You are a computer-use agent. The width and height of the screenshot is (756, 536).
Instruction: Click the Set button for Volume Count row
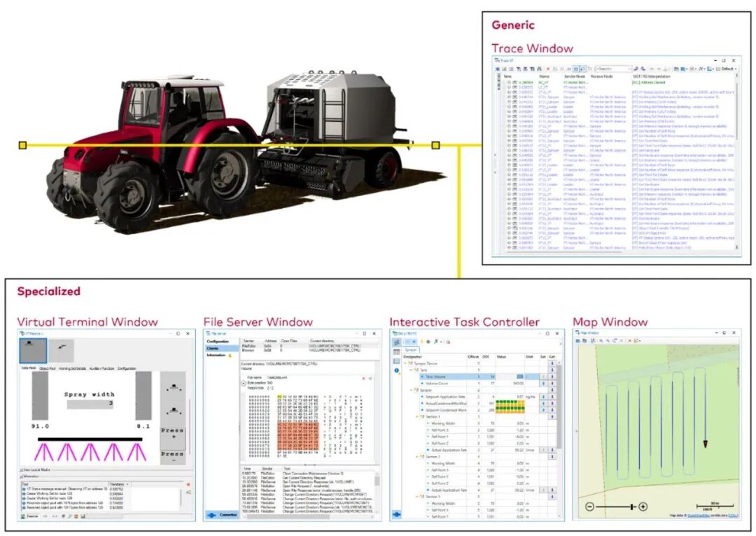pos(543,383)
